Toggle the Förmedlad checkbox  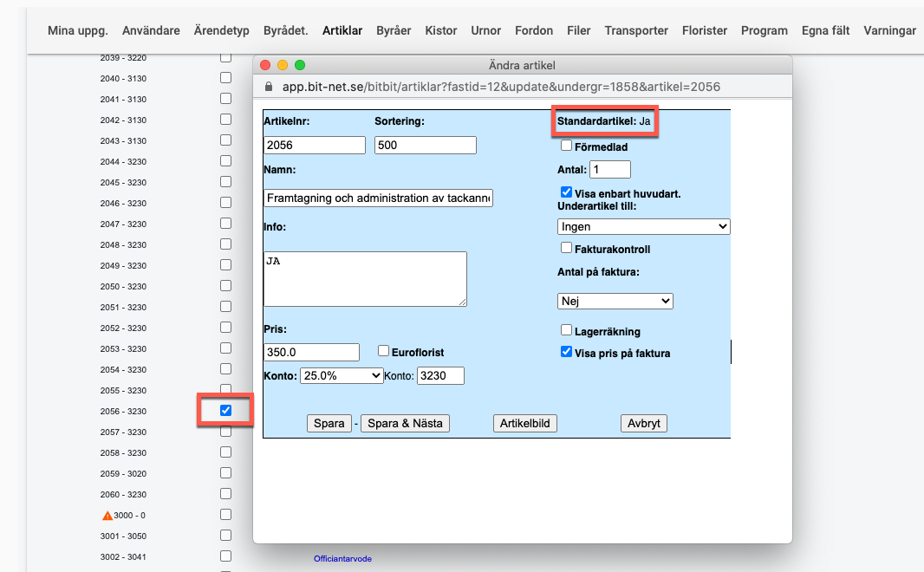[566, 146]
